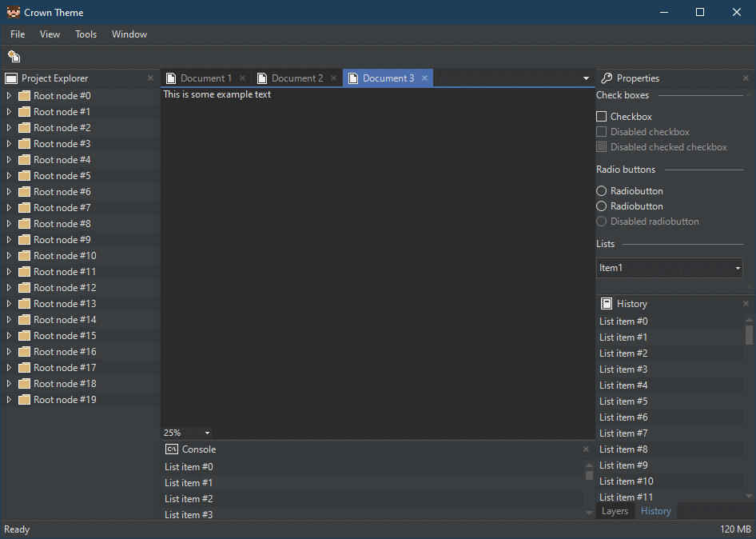Open the Tools menu
This screenshot has height=539, width=756.
[x=86, y=34]
